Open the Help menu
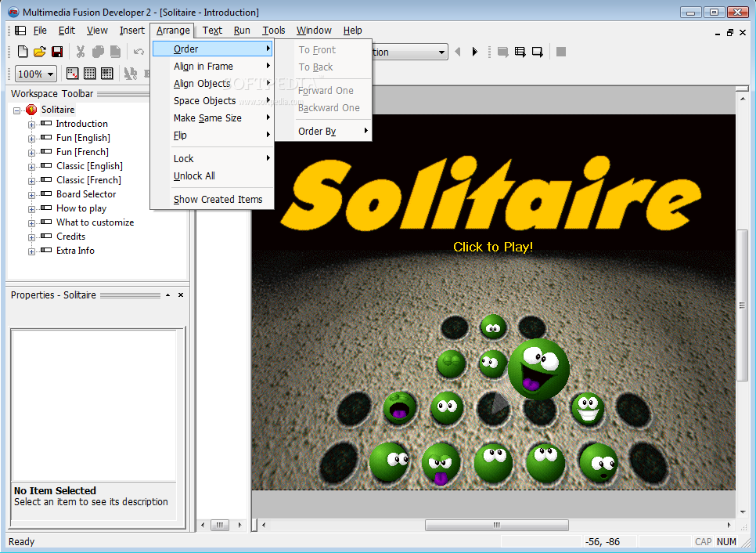This screenshot has height=553, width=756. pyautogui.click(x=352, y=31)
